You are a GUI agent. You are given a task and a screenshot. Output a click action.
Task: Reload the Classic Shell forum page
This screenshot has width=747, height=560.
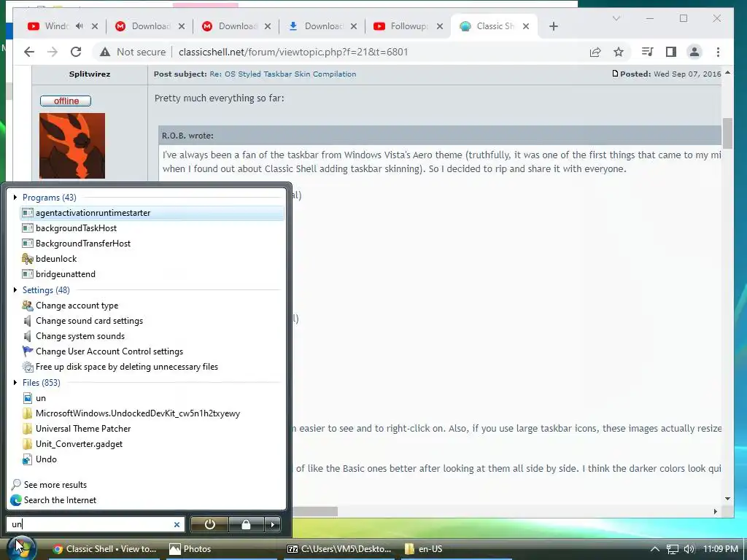(x=76, y=52)
